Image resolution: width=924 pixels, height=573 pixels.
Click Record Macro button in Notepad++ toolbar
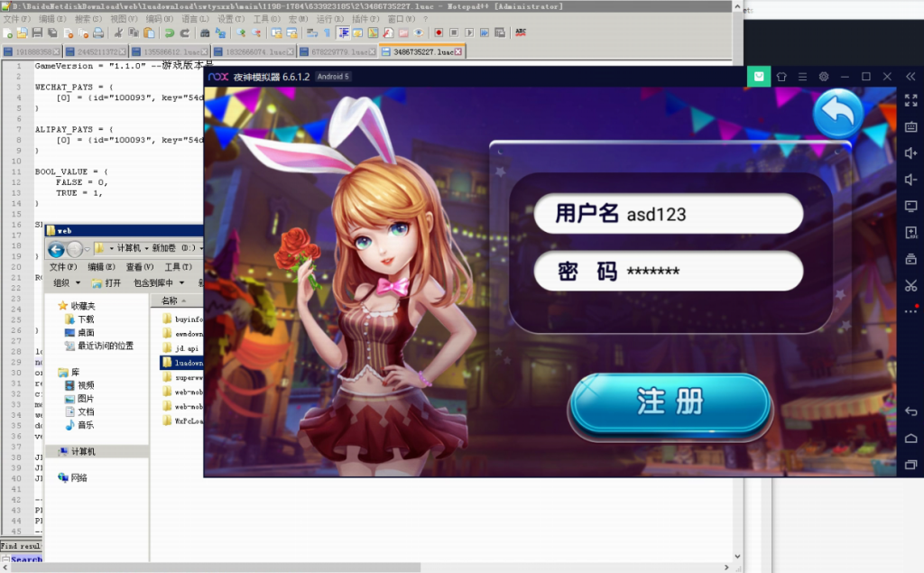click(439, 33)
